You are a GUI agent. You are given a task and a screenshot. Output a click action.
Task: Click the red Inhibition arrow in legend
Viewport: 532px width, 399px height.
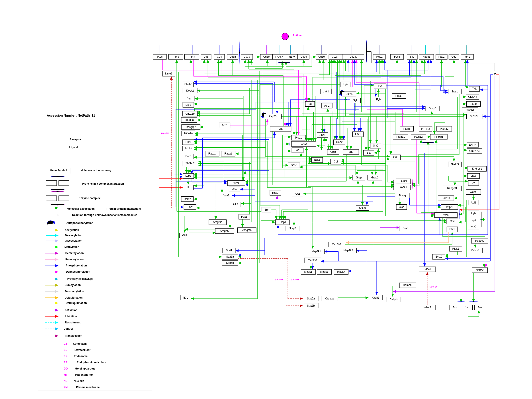(x=52, y=316)
